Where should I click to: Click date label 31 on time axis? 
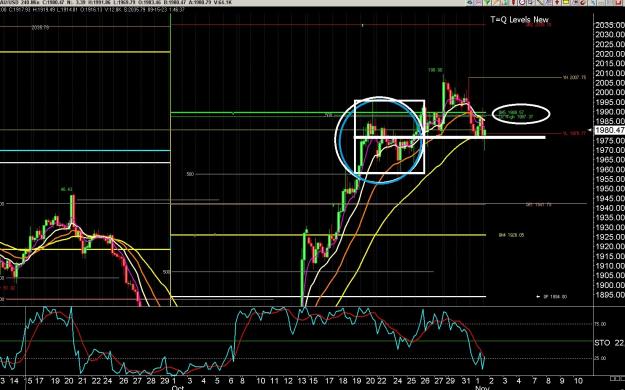click(x=466, y=381)
